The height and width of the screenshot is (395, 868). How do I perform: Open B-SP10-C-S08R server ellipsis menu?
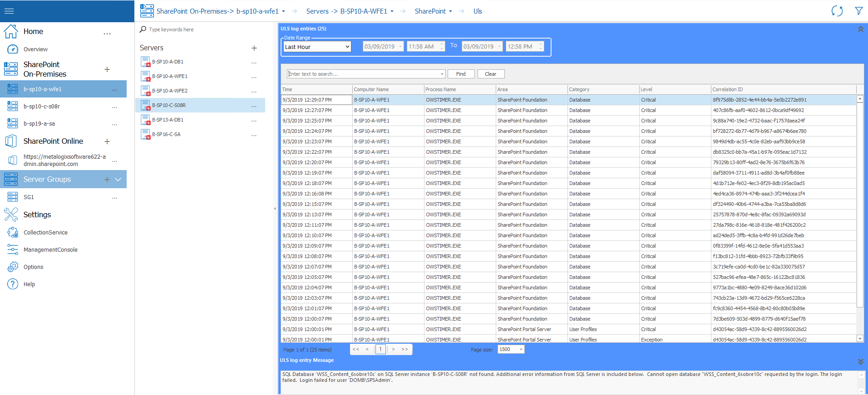254,107
